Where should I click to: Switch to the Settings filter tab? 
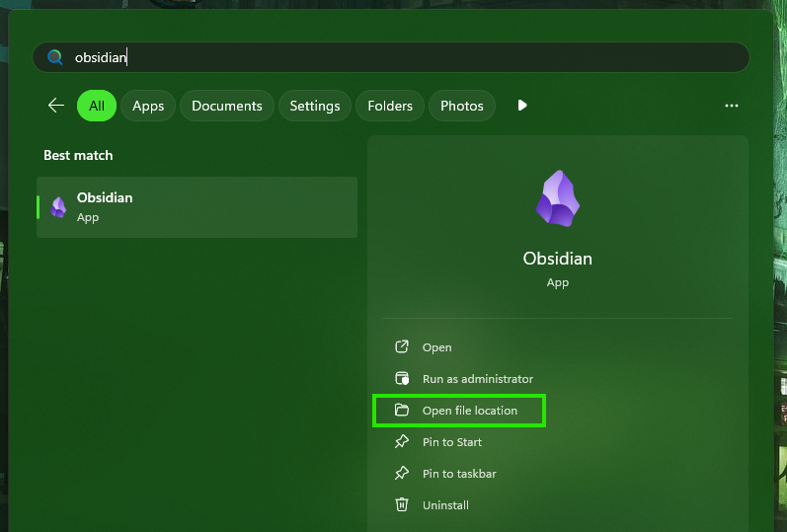click(315, 106)
